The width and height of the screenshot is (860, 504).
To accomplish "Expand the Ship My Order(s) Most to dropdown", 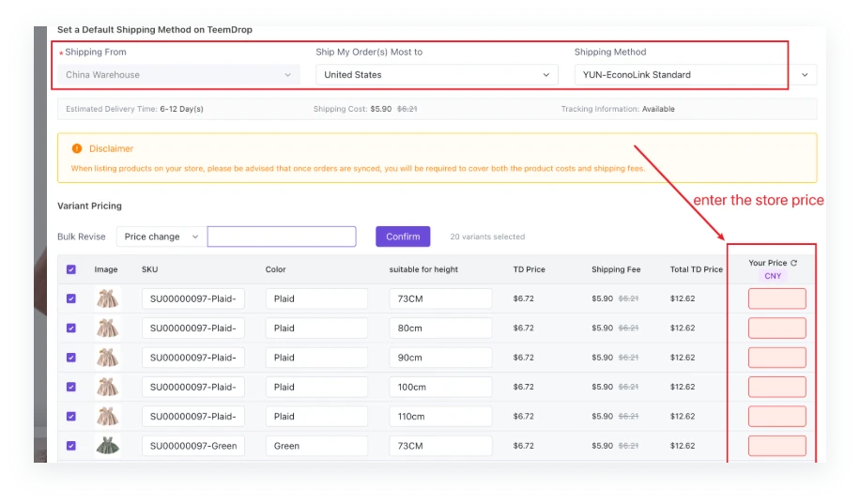I will [437, 75].
